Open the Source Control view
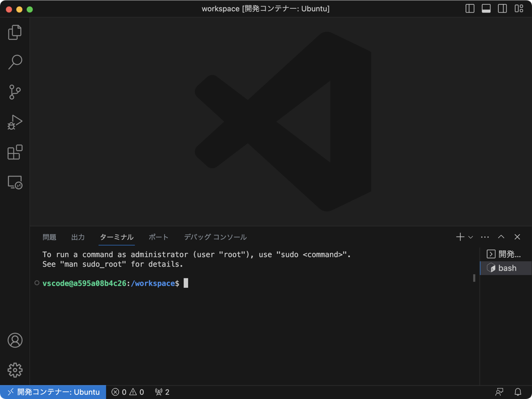 (x=15, y=92)
